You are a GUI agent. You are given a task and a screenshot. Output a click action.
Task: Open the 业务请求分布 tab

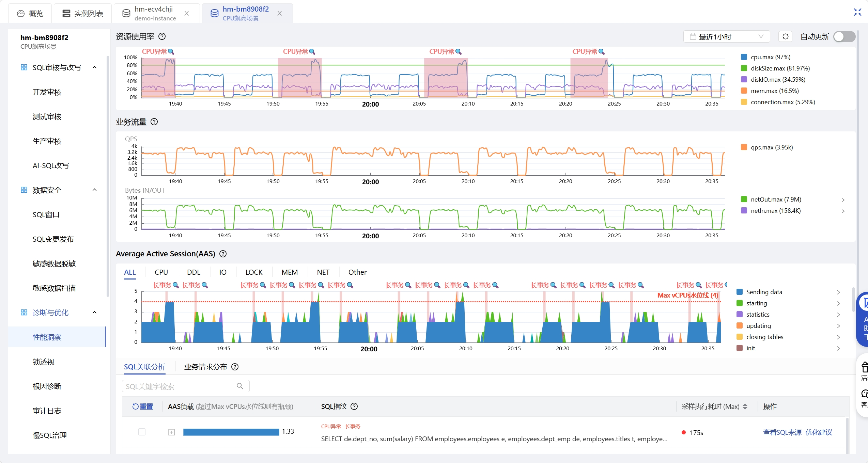click(x=205, y=367)
